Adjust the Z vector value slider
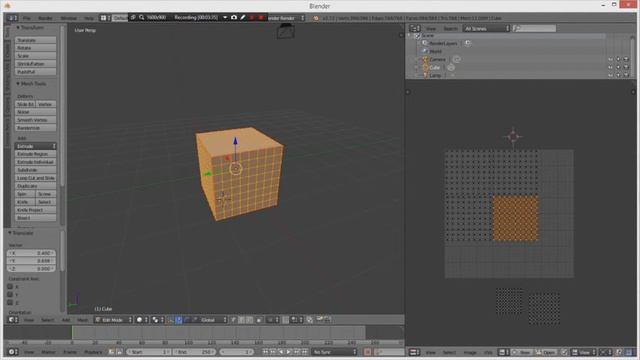 31,269
